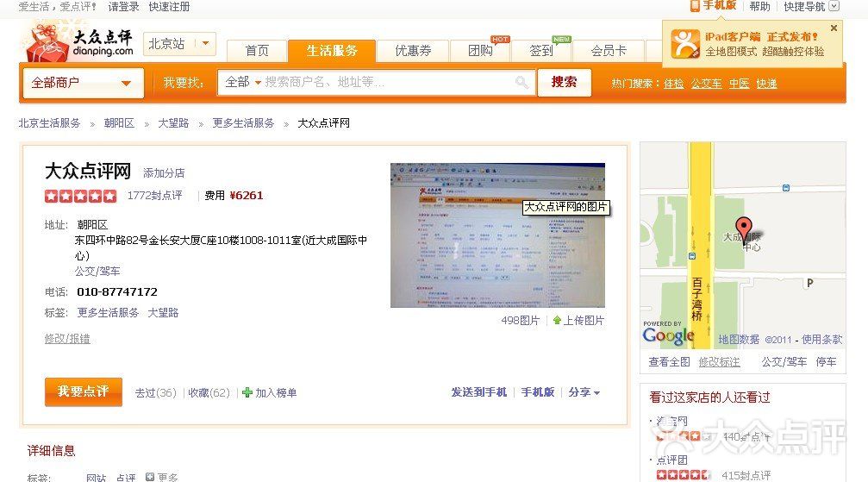The width and height of the screenshot is (868, 482).
Task: Click the green upload arrow icon
Action: (557, 320)
